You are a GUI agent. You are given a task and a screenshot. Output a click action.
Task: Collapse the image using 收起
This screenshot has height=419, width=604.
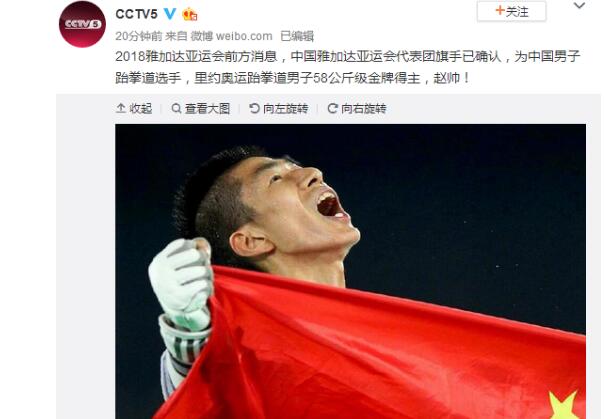[x=134, y=109]
